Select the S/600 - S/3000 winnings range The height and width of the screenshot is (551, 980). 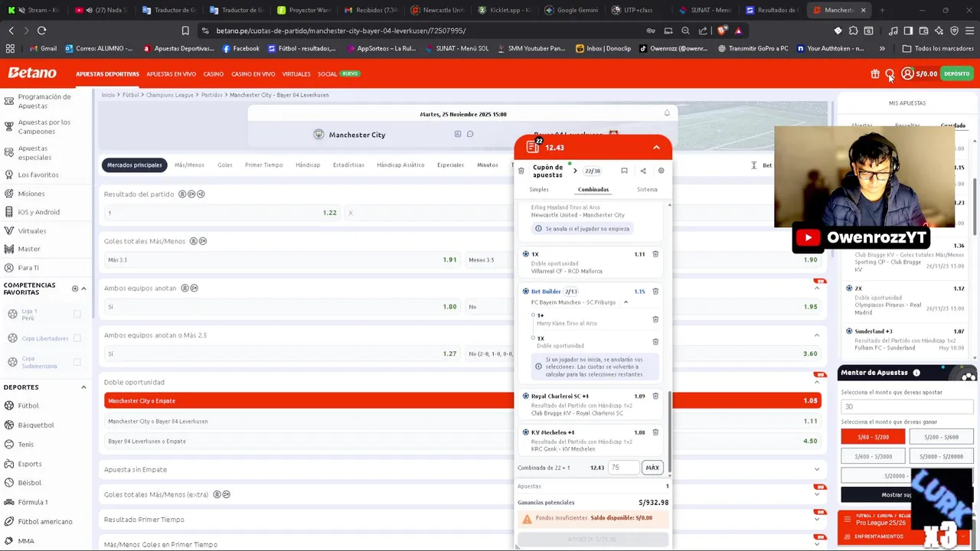pyautogui.click(x=873, y=456)
